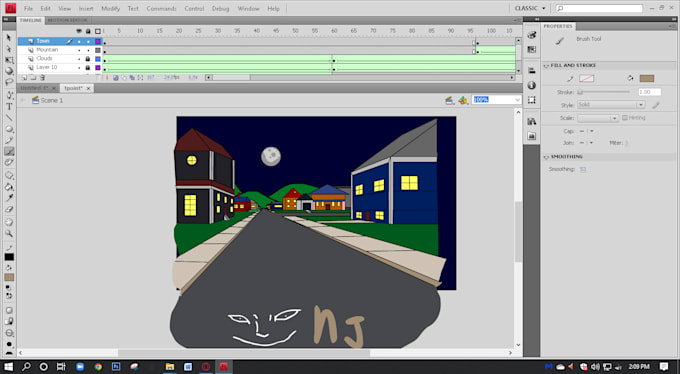Viewport: 680px width, 374px height.
Task: Open the Modify menu
Action: coord(111,8)
